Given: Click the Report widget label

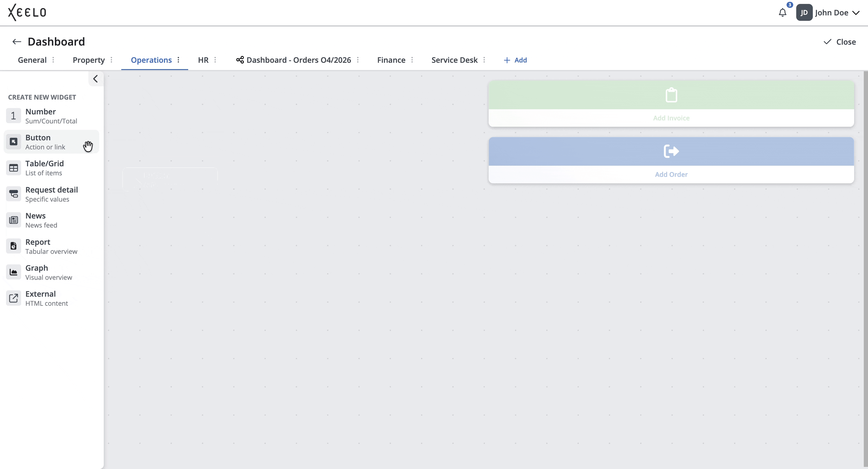Looking at the screenshot, I should (x=38, y=242).
